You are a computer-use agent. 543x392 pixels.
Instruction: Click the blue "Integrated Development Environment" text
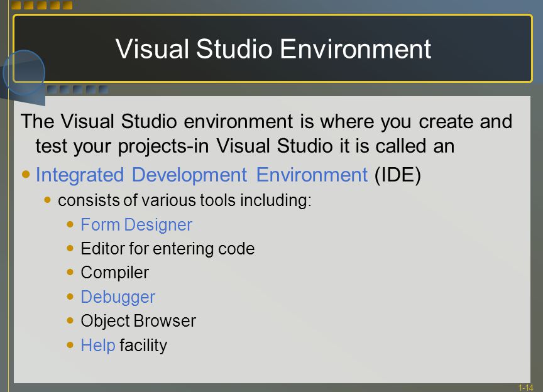pyautogui.click(x=202, y=175)
